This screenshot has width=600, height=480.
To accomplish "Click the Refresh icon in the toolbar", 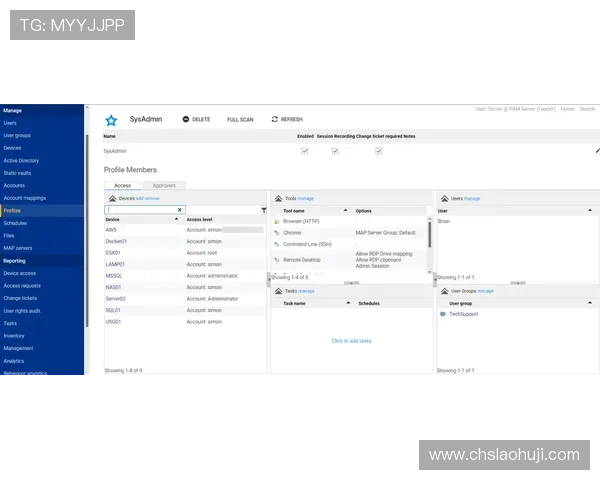I will click(272, 119).
